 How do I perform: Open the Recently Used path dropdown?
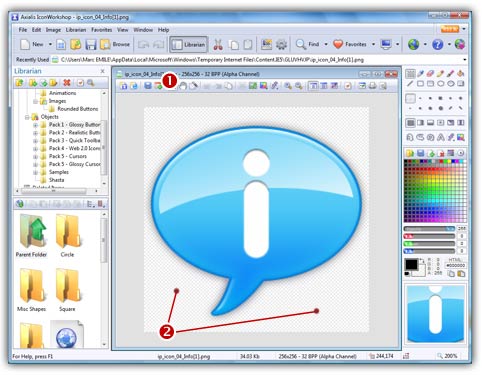pyautogui.click(x=465, y=60)
